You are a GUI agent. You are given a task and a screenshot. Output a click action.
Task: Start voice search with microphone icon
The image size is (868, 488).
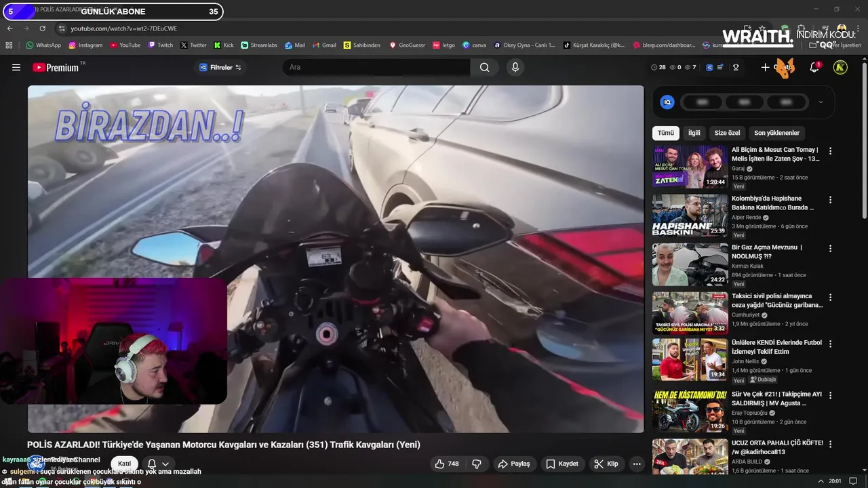pos(515,67)
